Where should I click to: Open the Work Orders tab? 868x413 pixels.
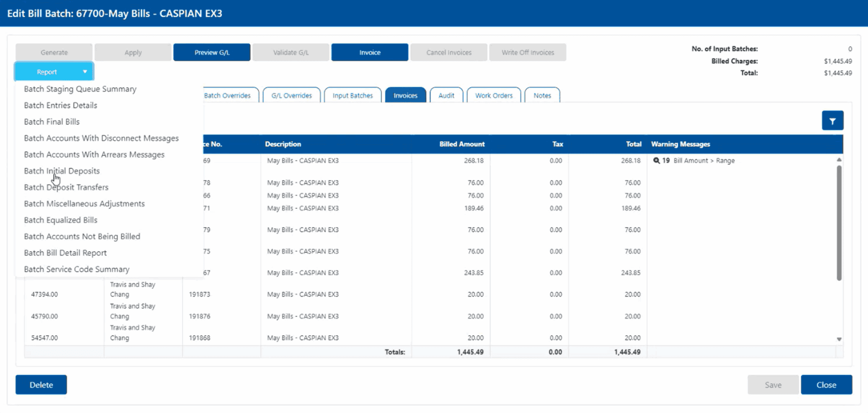[493, 95]
